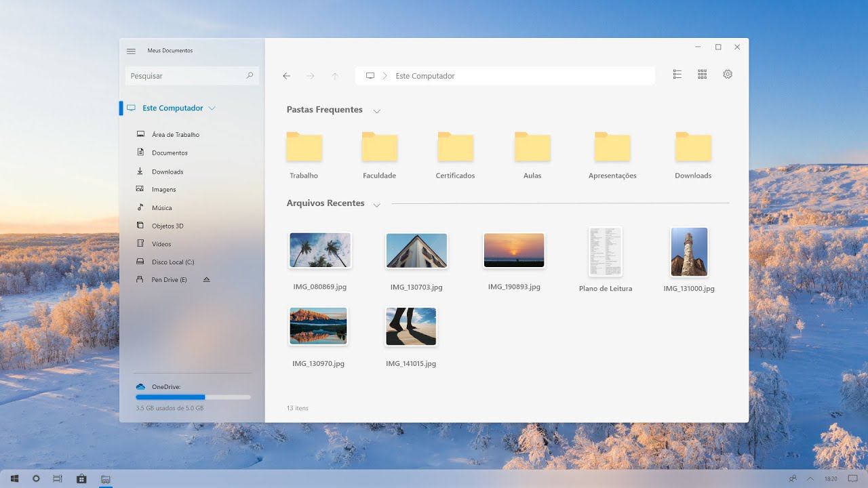Open the Faculdade folder
Screen dimensions: 868x488
point(379,148)
